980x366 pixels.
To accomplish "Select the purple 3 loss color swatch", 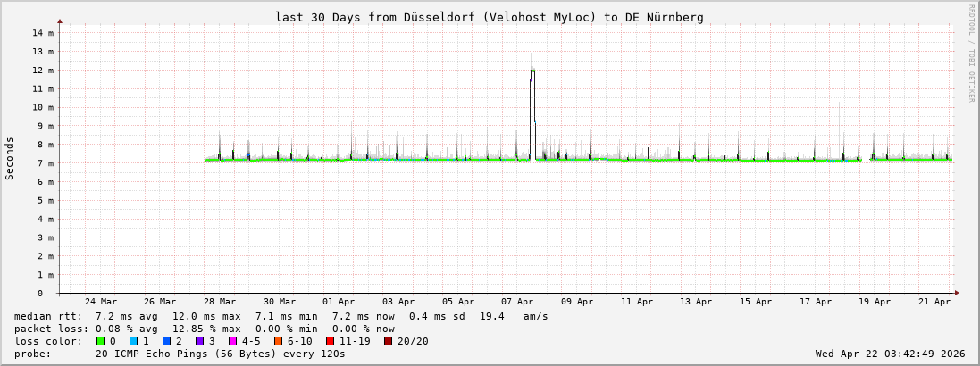I will pos(200,341).
